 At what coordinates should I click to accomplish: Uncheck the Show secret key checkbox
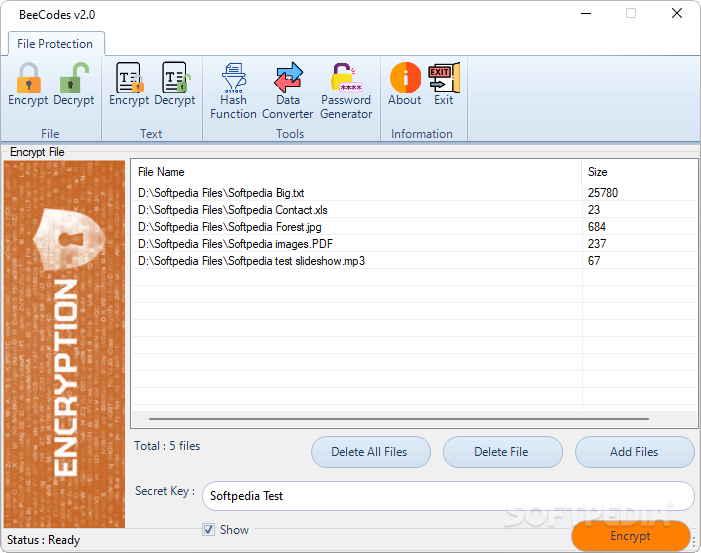208,530
